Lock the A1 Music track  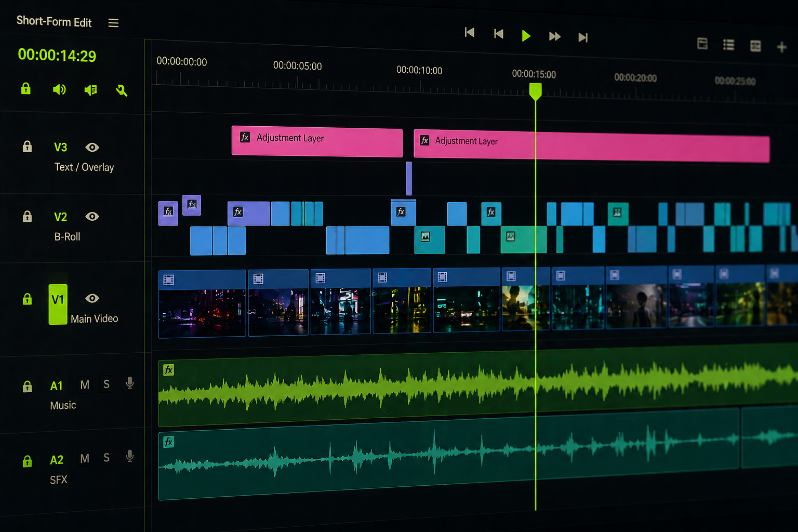click(27, 386)
